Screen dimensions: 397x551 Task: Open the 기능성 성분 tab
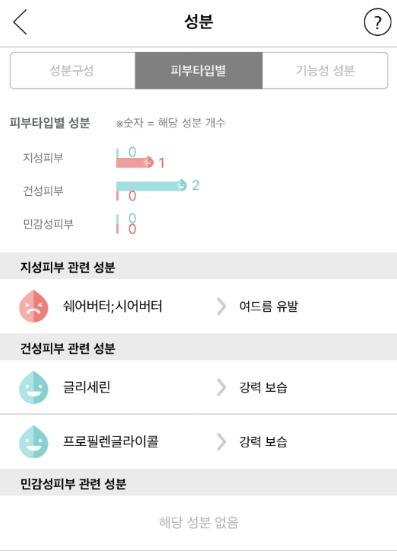(x=325, y=70)
